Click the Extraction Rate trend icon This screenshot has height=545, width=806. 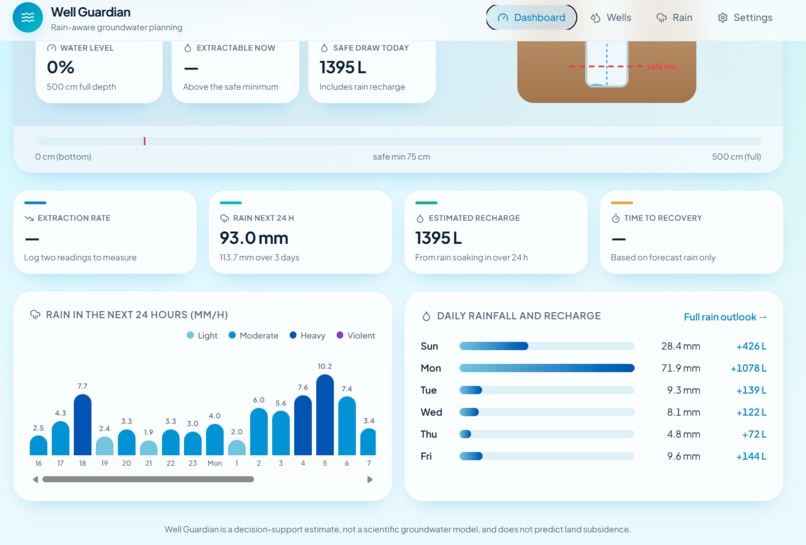point(29,218)
